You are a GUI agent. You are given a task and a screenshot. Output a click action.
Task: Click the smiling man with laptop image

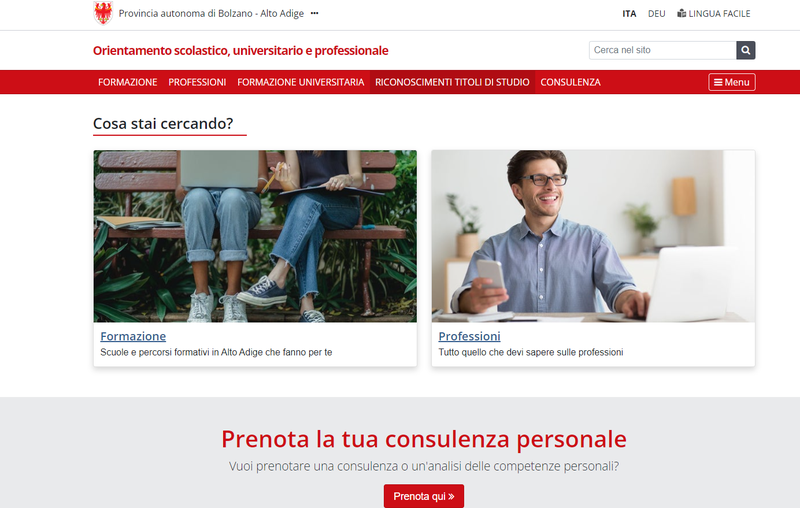(593, 236)
